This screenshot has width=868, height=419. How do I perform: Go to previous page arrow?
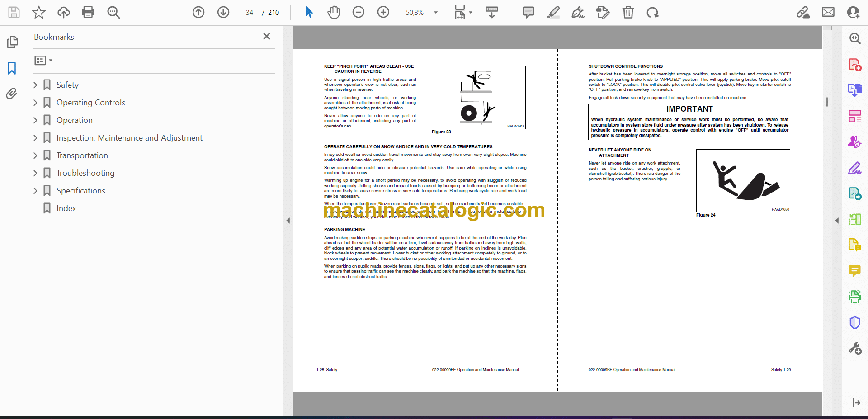[198, 12]
